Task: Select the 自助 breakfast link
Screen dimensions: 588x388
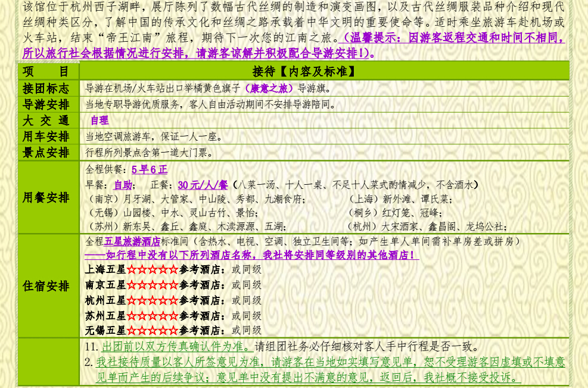Action: pyautogui.click(x=123, y=185)
